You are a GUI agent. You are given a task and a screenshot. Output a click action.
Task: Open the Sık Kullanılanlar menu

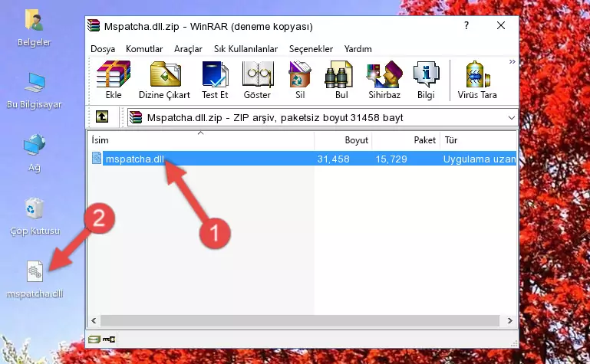tap(246, 49)
